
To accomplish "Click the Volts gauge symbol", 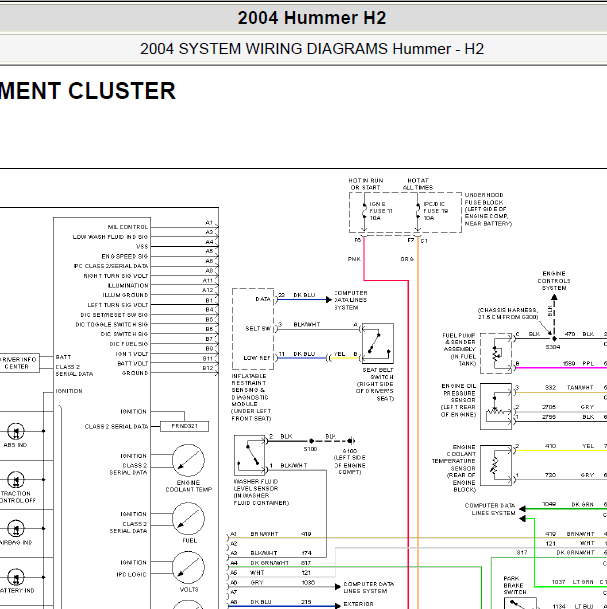I will (x=188, y=567).
